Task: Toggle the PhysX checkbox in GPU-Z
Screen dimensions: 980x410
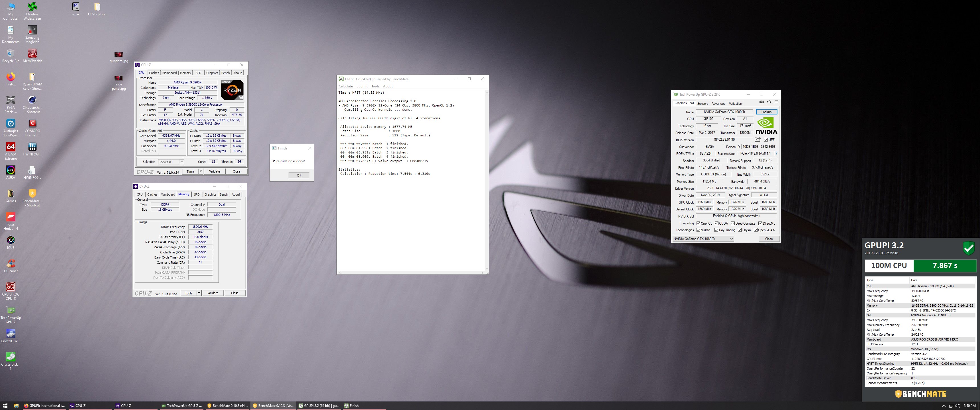Action: [740, 230]
